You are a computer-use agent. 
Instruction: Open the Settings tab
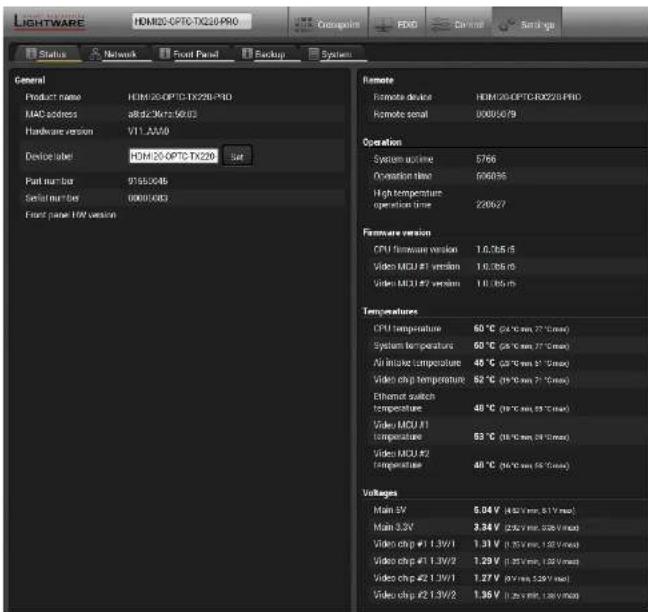(526, 24)
